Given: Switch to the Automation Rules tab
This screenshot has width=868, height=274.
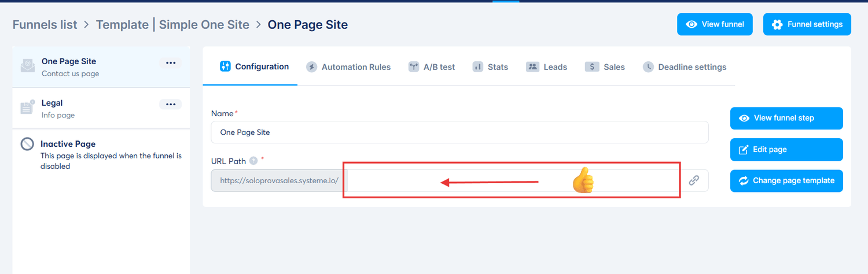Looking at the screenshot, I should click(348, 67).
